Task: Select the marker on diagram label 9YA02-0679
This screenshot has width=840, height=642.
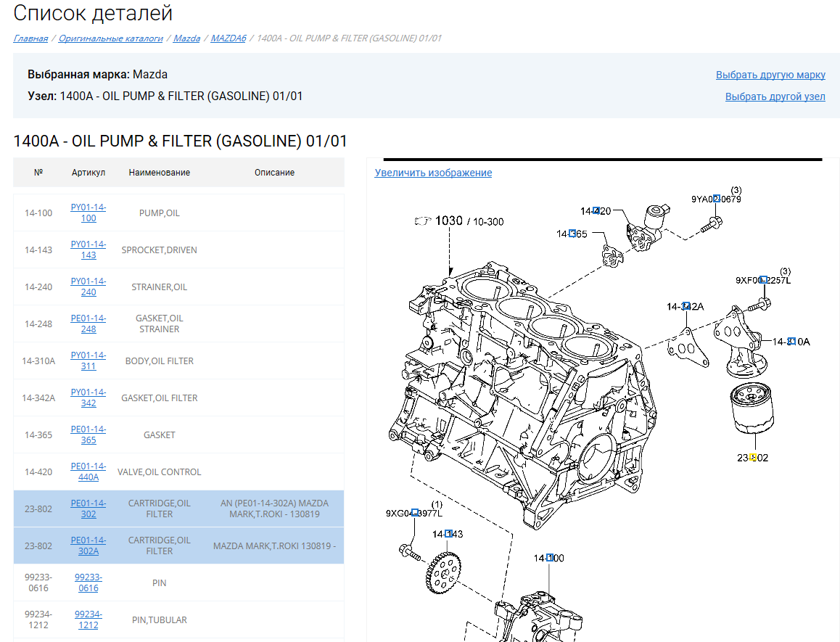Action: (x=717, y=199)
